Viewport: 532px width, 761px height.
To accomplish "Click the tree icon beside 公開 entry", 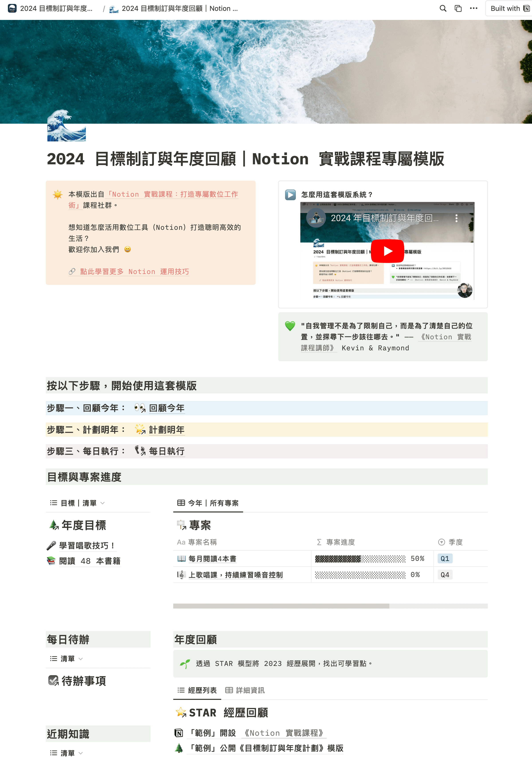I will (179, 748).
